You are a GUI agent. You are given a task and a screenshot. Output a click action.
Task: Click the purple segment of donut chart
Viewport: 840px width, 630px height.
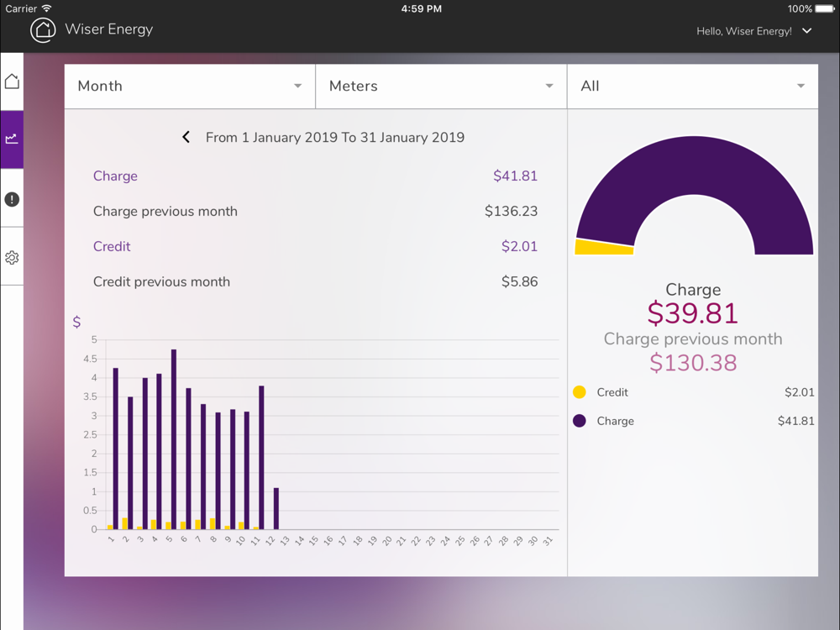pos(694,168)
